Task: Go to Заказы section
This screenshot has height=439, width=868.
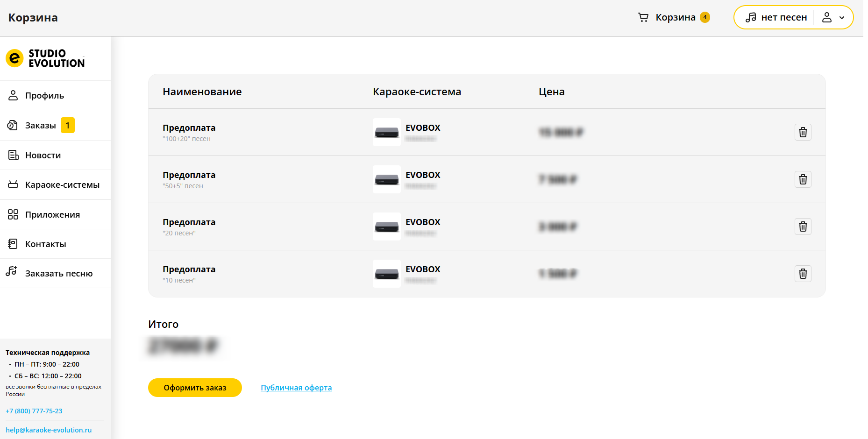Action: 41,126
